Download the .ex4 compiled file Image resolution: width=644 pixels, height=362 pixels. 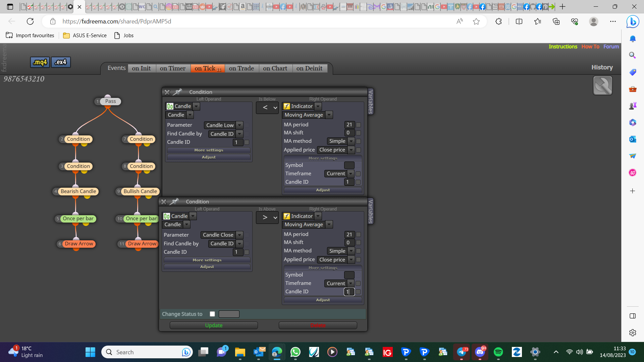coord(61,62)
